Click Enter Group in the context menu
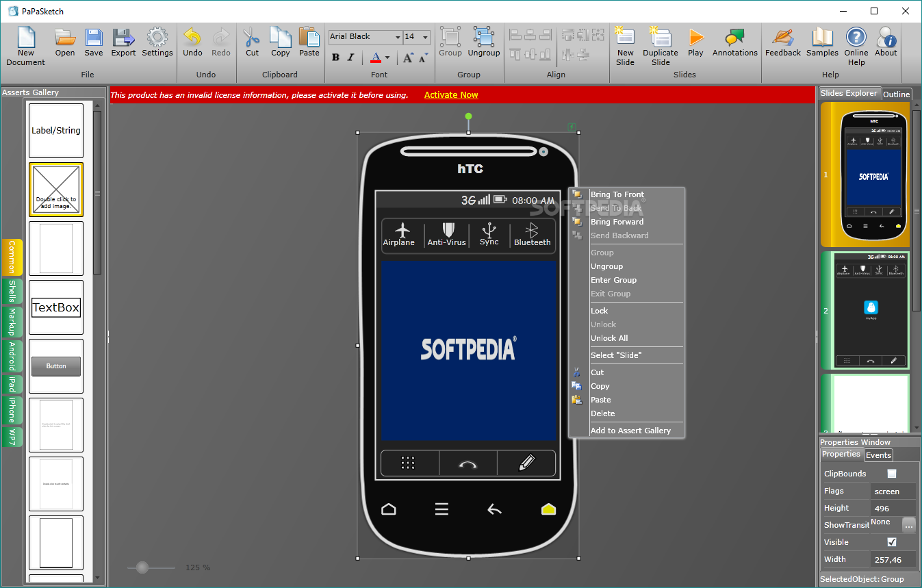 click(613, 280)
